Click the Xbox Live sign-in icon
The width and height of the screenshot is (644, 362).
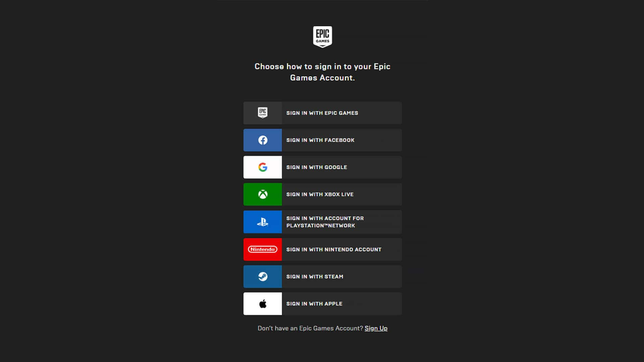point(262,194)
